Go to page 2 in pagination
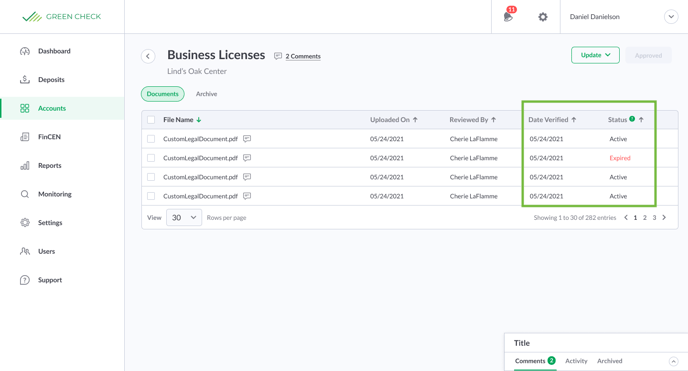 click(x=645, y=218)
